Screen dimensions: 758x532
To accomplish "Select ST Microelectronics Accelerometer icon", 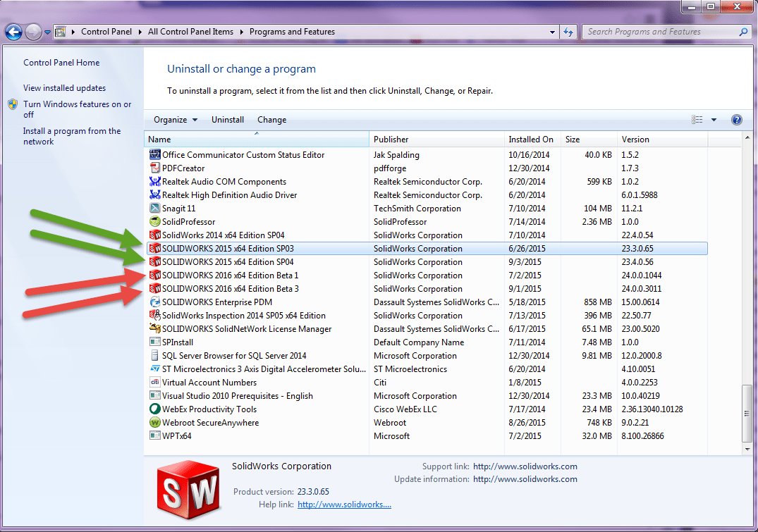I will click(154, 369).
